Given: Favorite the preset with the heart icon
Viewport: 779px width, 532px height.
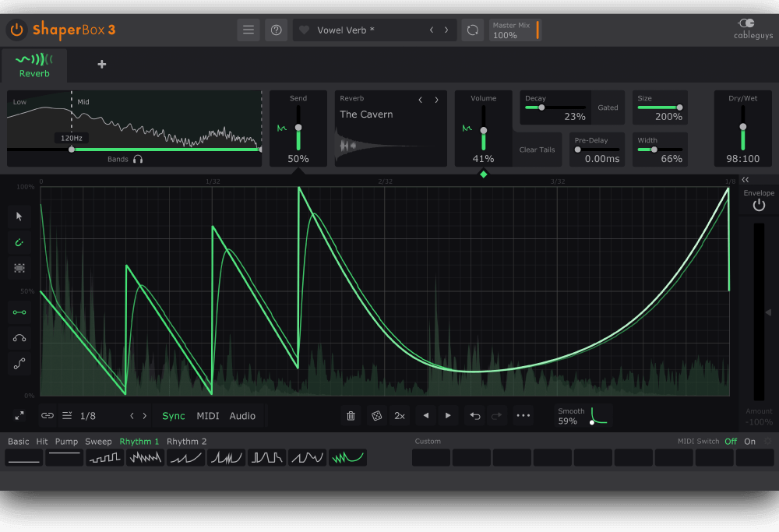Looking at the screenshot, I should coord(304,30).
